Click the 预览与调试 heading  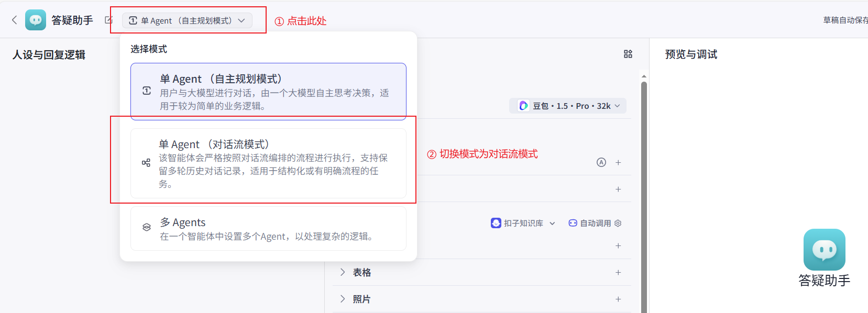tap(691, 54)
